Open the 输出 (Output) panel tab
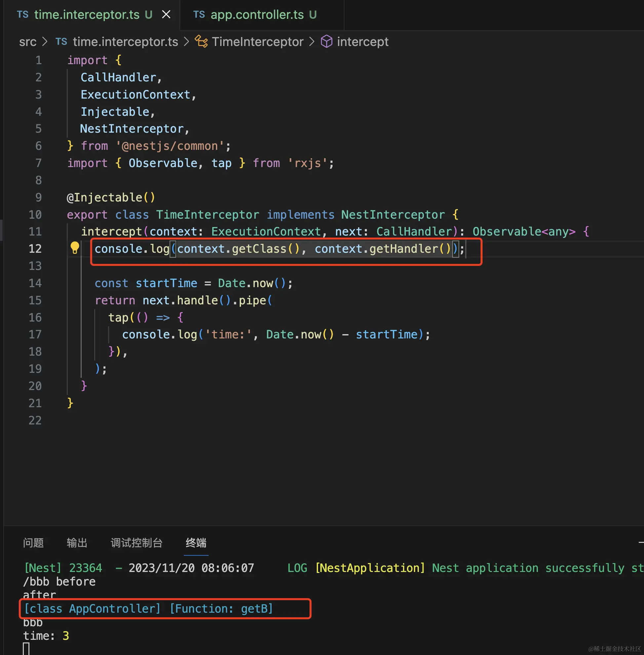Image resolution: width=644 pixels, height=655 pixels. tap(77, 543)
